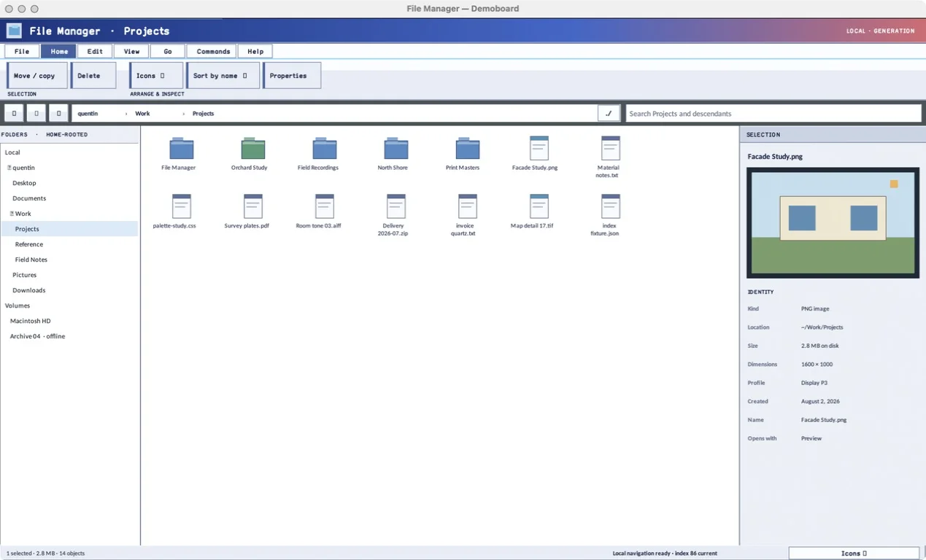
Task: Click the Local heading in the sidebar
Action: point(12,152)
